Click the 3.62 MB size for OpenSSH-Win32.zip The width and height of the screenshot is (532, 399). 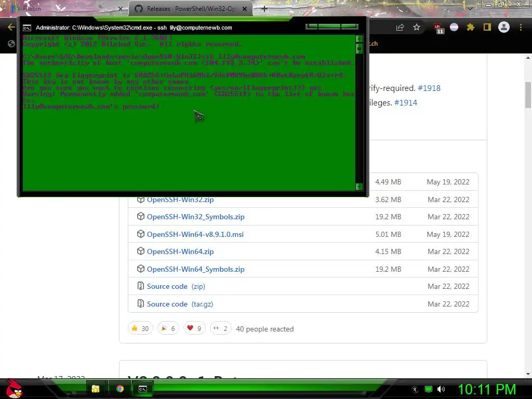click(388, 200)
